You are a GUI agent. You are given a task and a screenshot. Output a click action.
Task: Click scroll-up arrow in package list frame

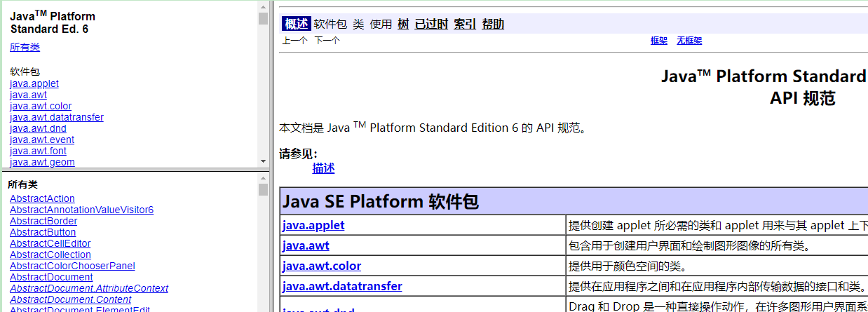263,6
